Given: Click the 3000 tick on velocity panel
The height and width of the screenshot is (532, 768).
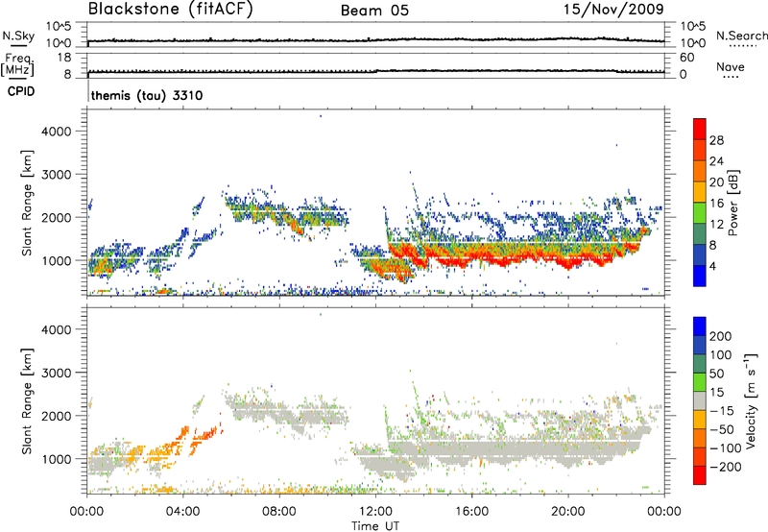Looking at the screenshot, I should (x=57, y=373).
